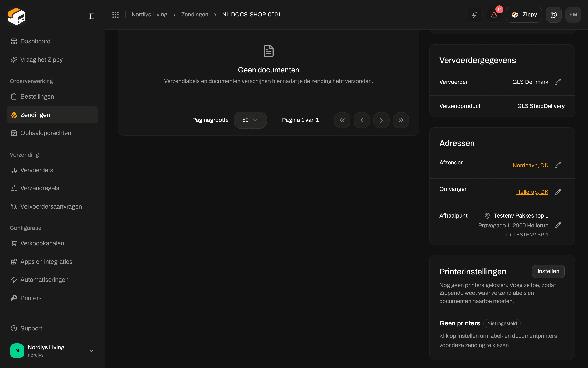Click Zendingen breadcrumb link
This screenshot has width=588, height=368.
pos(195,15)
